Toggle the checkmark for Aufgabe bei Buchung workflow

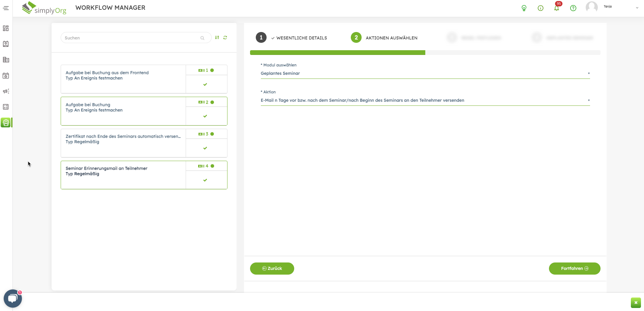(205, 116)
